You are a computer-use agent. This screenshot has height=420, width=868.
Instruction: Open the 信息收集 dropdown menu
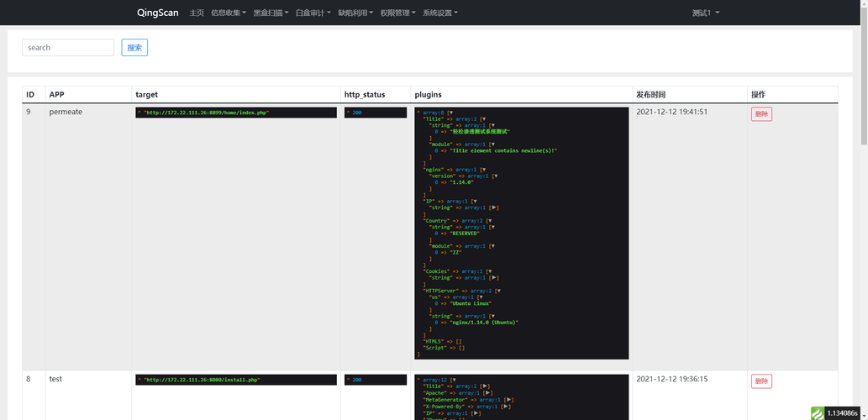[229, 13]
